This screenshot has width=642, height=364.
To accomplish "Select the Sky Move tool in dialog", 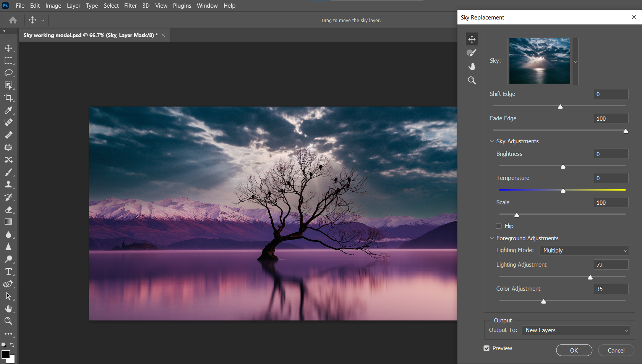I will tap(472, 39).
